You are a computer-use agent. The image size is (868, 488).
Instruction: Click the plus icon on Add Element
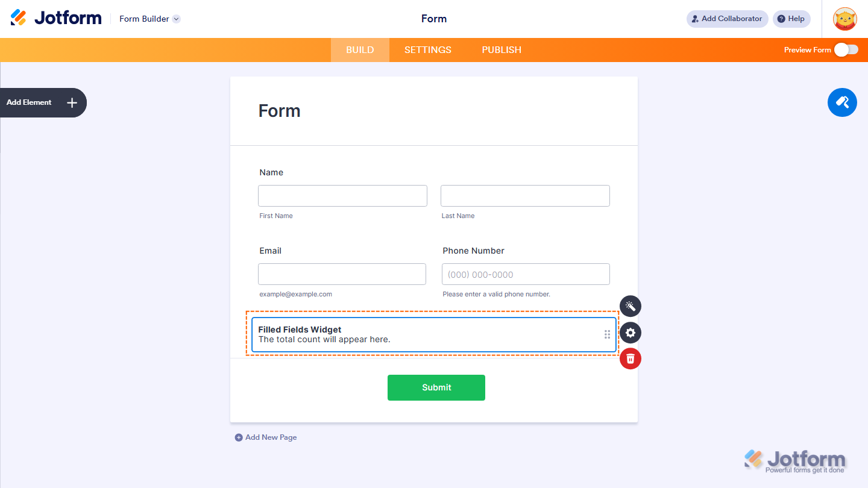point(71,102)
